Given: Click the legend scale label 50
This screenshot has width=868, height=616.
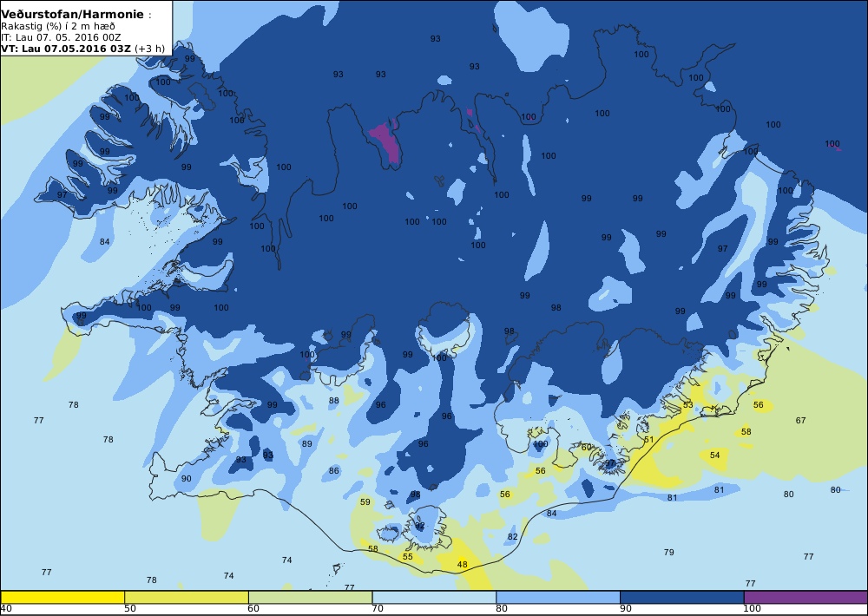Looking at the screenshot, I should [x=130, y=609].
